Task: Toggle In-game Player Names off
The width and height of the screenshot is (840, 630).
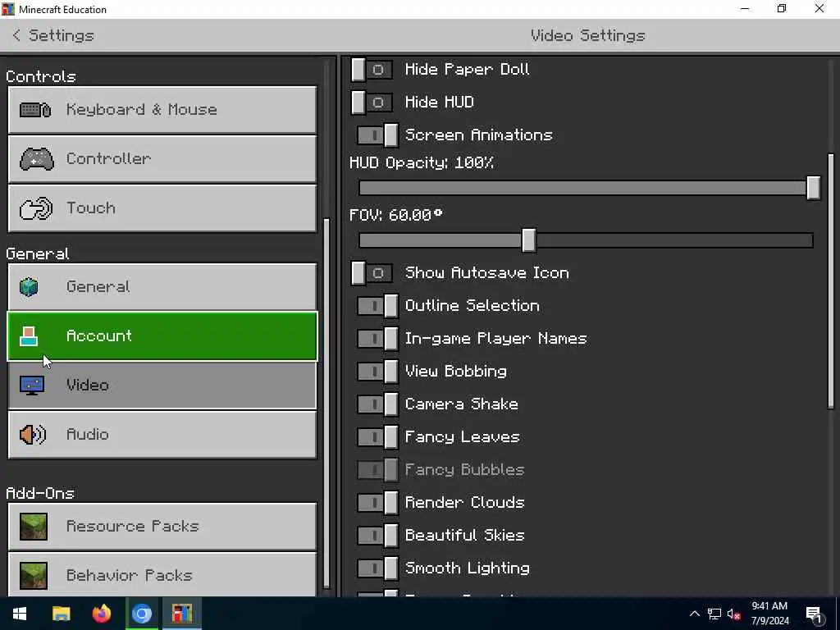Action: point(377,339)
